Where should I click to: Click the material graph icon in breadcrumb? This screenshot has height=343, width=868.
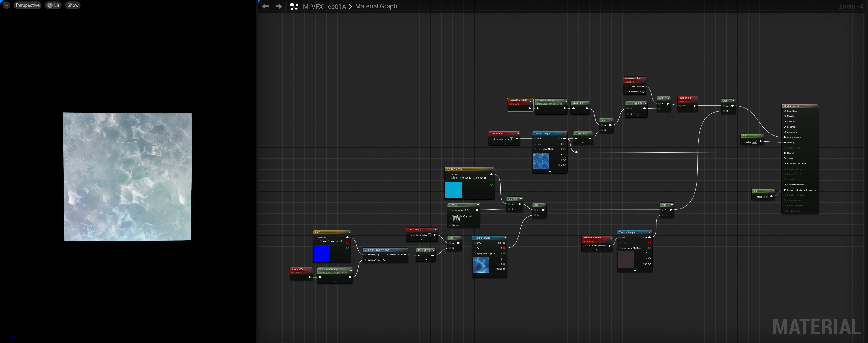pos(294,6)
